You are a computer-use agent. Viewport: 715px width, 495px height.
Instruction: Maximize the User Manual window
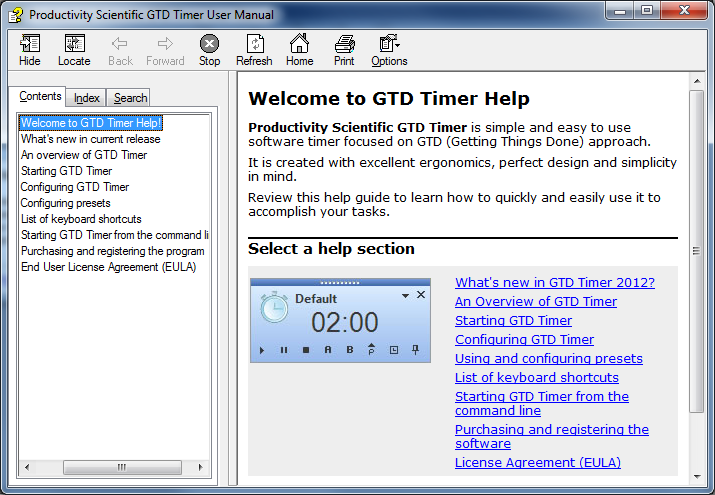pos(647,10)
